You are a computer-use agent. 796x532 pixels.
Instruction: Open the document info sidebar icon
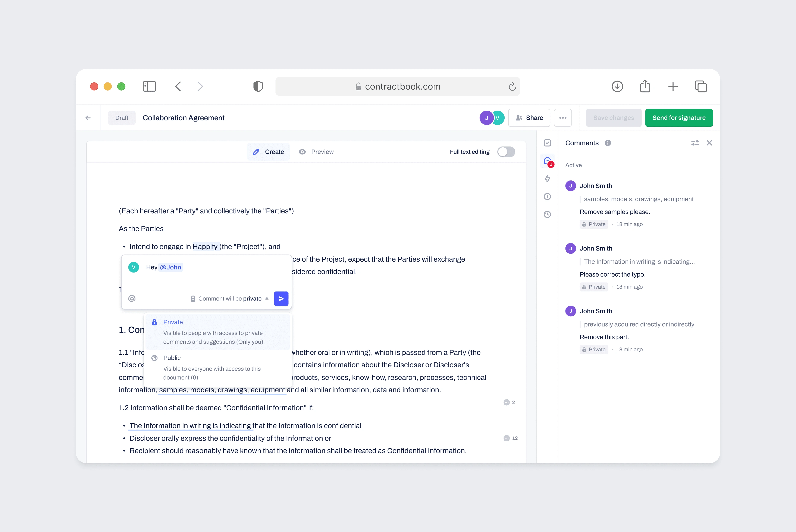(x=547, y=196)
